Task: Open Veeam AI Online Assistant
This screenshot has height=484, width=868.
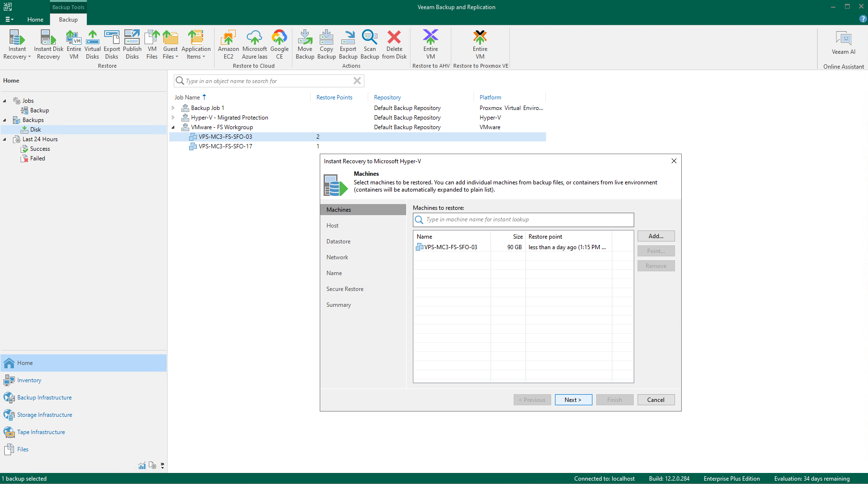Action: pos(844,43)
